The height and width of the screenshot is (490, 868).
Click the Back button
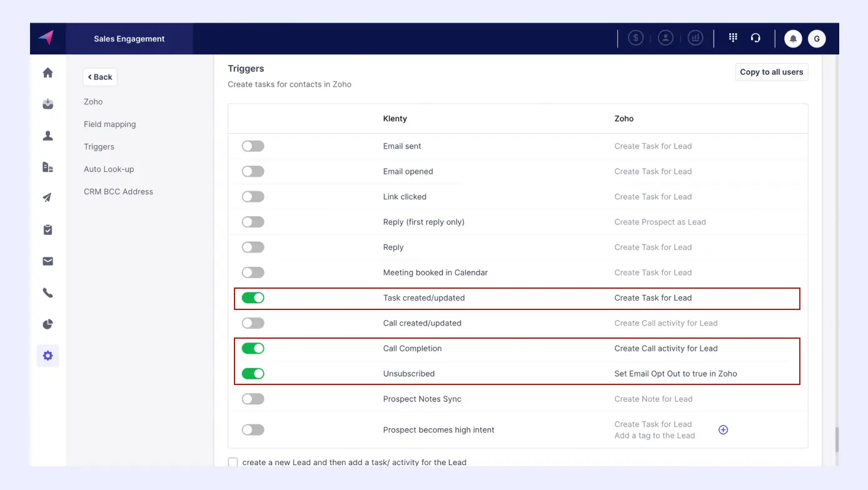pos(100,77)
